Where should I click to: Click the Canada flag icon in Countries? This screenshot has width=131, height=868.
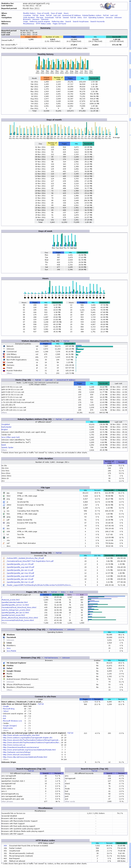coord(4,362)
